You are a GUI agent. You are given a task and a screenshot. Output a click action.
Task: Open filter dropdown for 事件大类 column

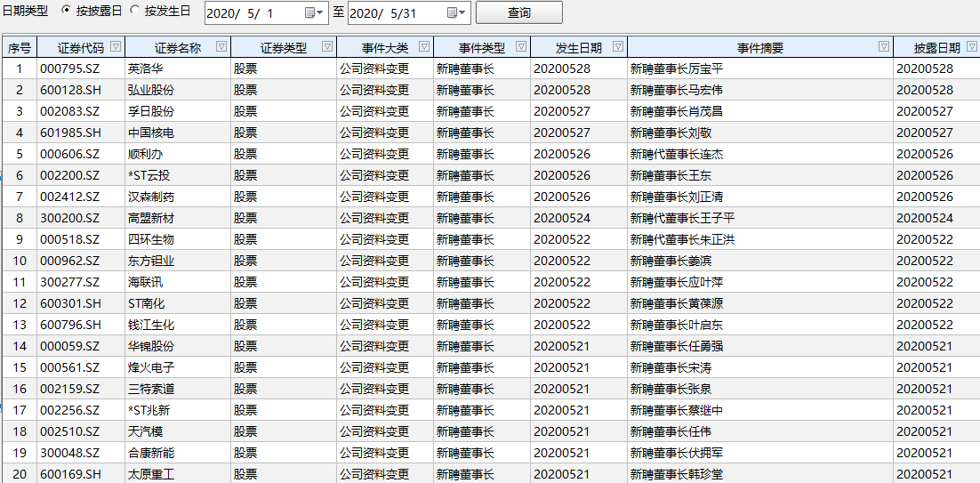[x=424, y=46]
